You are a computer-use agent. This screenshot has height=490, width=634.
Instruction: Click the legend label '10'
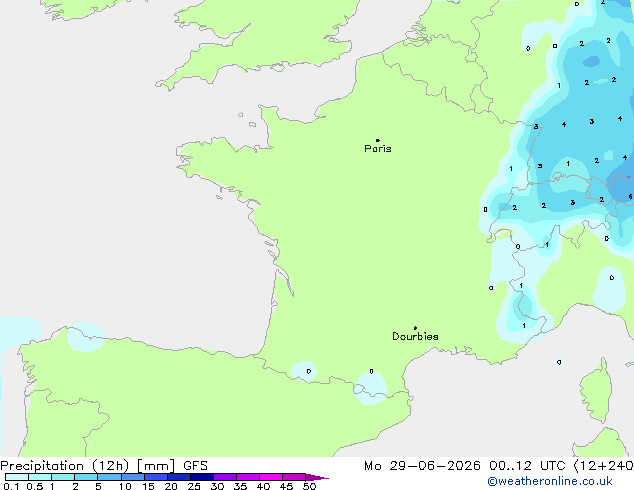(125, 486)
